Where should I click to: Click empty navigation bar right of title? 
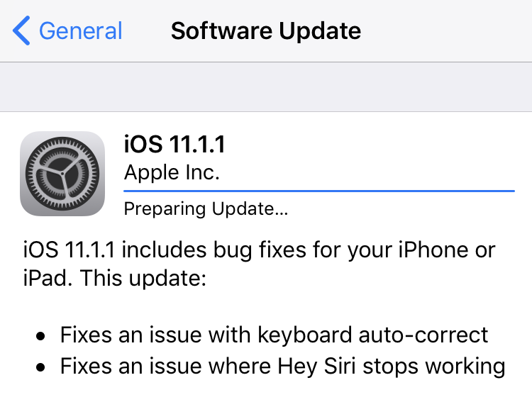click(454, 31)
